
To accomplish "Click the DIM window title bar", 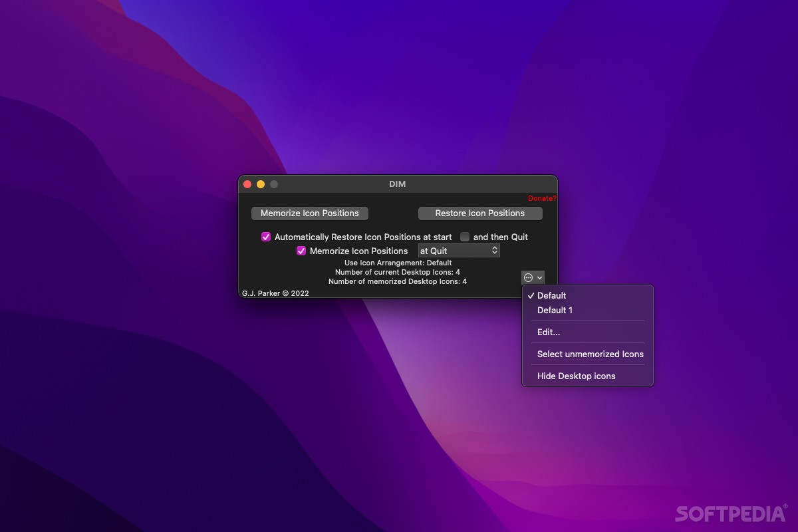I will tap(398, 184).
